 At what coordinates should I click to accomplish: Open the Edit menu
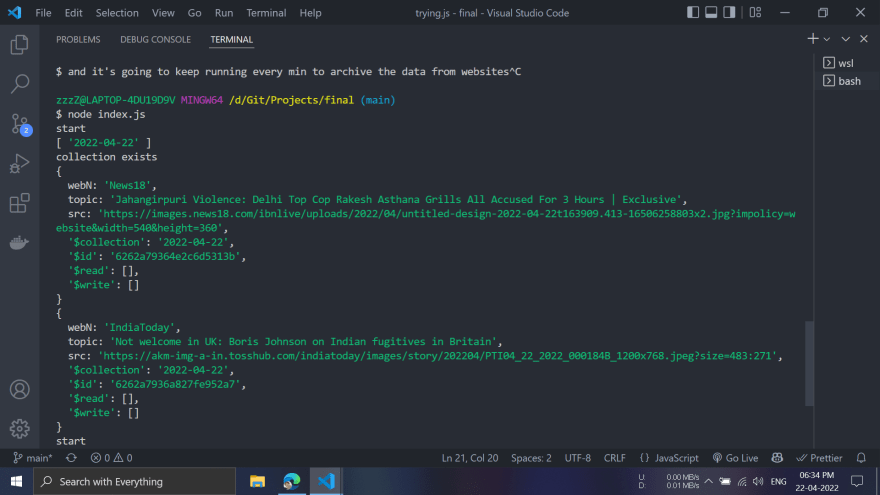73,12
